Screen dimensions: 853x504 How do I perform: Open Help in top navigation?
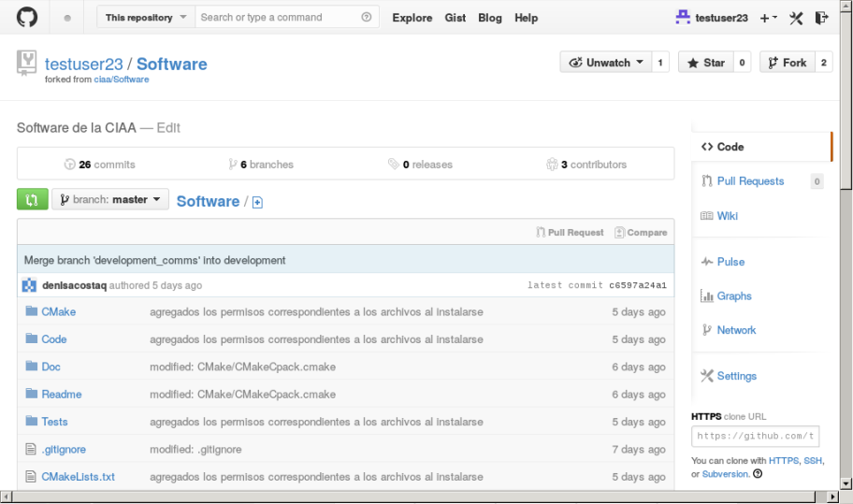pyautogui.click(x=526, y=18)
